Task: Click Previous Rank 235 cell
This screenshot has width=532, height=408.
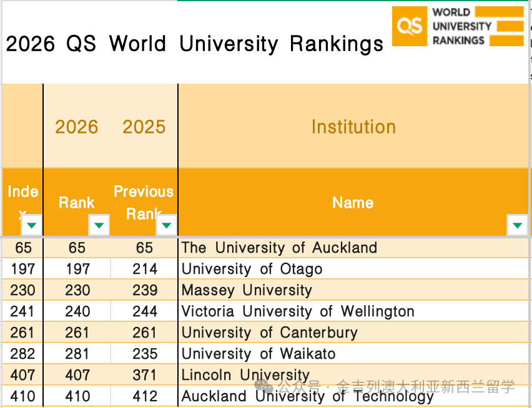Action: (x=144, y=354)
